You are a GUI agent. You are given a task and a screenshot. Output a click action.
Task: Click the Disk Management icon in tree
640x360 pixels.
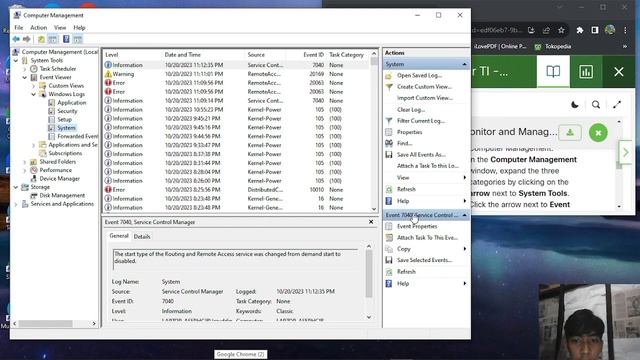tap(34, 196)
